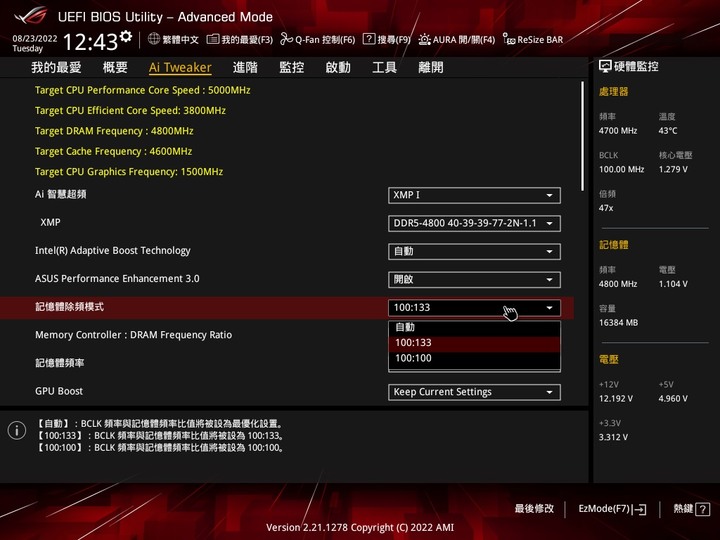The image size is (720, 540).
Task: Click Target DRAM Frequency : 4800MHz text
Action: pos(114,131)
